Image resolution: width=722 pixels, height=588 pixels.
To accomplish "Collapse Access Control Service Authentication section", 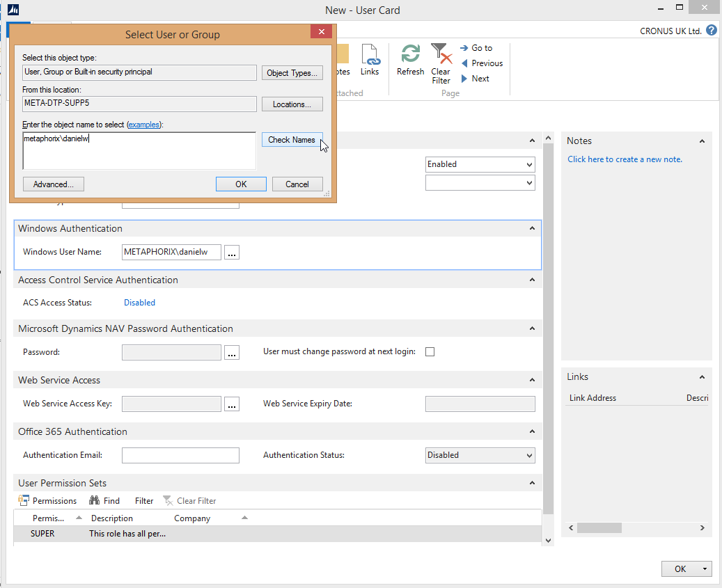I will click(x=533, y=280).
